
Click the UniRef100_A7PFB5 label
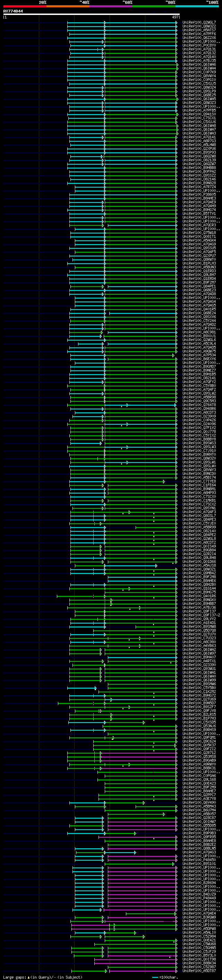[x=199, y=110]
